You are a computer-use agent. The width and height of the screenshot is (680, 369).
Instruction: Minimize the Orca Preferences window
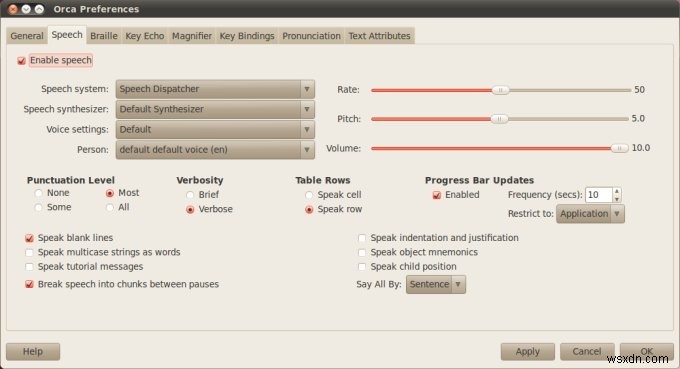(26, 9)
